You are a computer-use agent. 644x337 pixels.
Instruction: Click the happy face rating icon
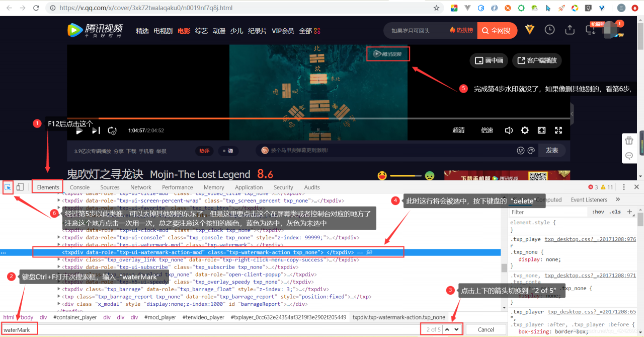tap(382, 176)
